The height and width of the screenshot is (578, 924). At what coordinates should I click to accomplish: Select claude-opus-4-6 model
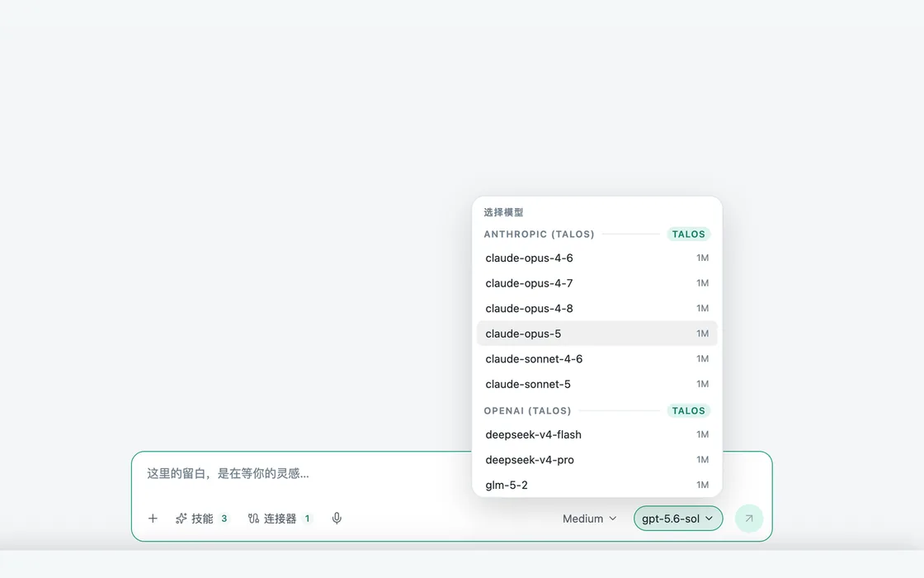click(x=597, y=258)
